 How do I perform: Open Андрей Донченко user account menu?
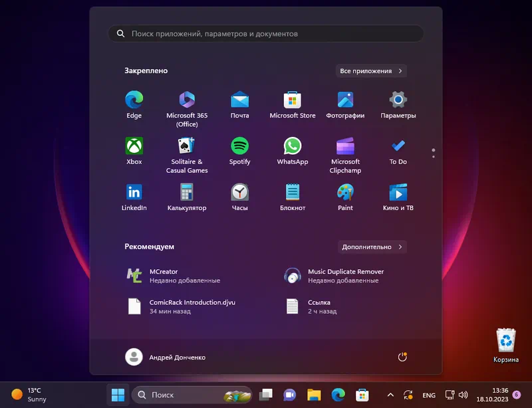click(165, 357)
